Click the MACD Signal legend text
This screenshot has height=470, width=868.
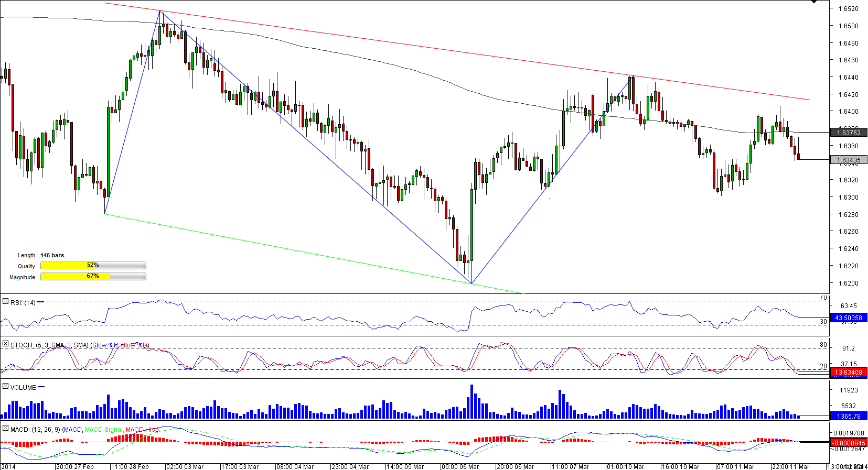coord(103,430)
